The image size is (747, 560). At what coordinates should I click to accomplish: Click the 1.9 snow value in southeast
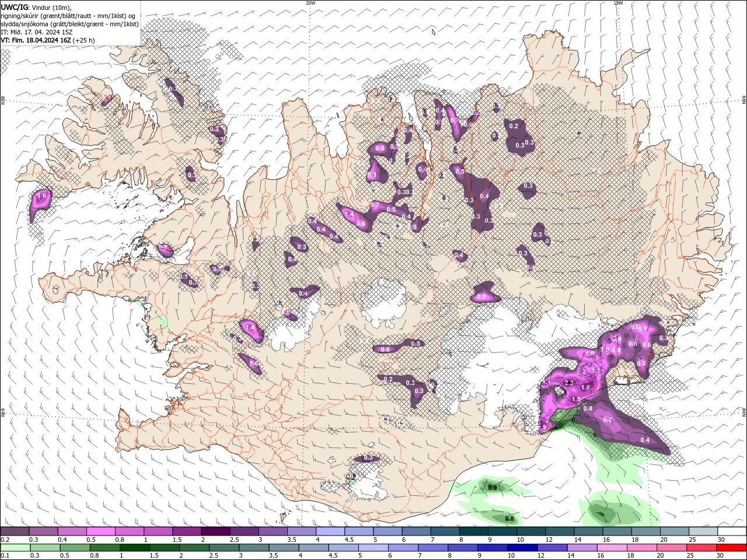tap(575, 399)
